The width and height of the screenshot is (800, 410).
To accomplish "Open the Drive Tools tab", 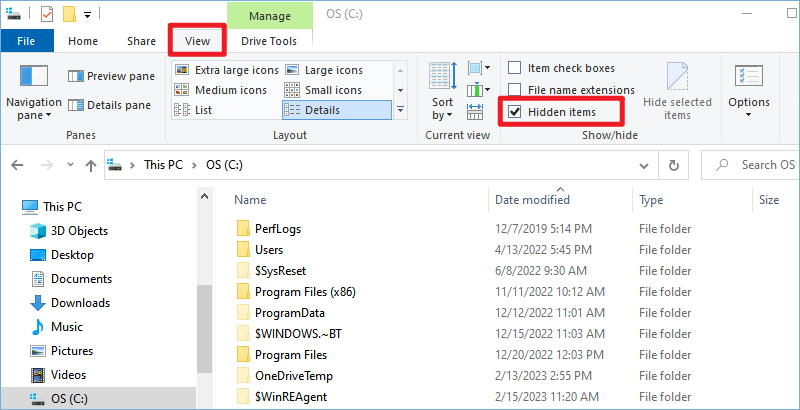I will tap(269, 41).
